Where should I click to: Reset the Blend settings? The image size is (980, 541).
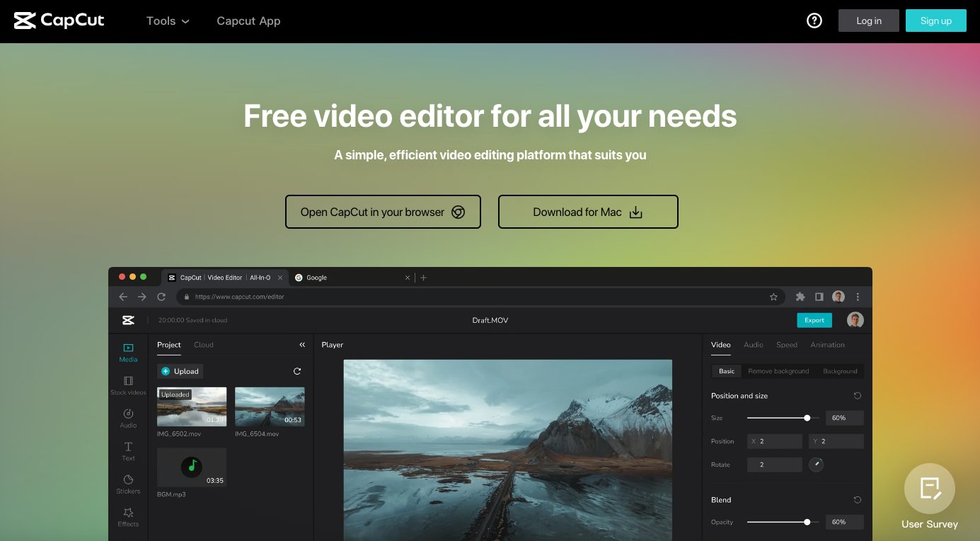point(858,500)
